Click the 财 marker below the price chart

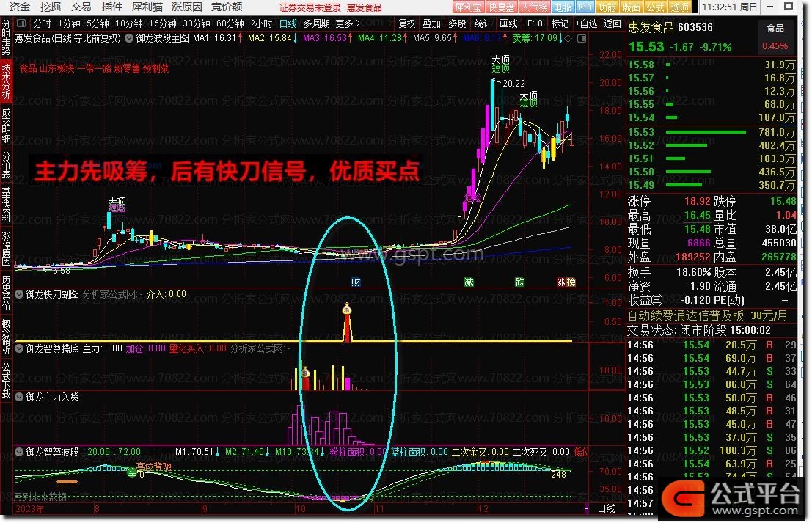pos(356,282)
